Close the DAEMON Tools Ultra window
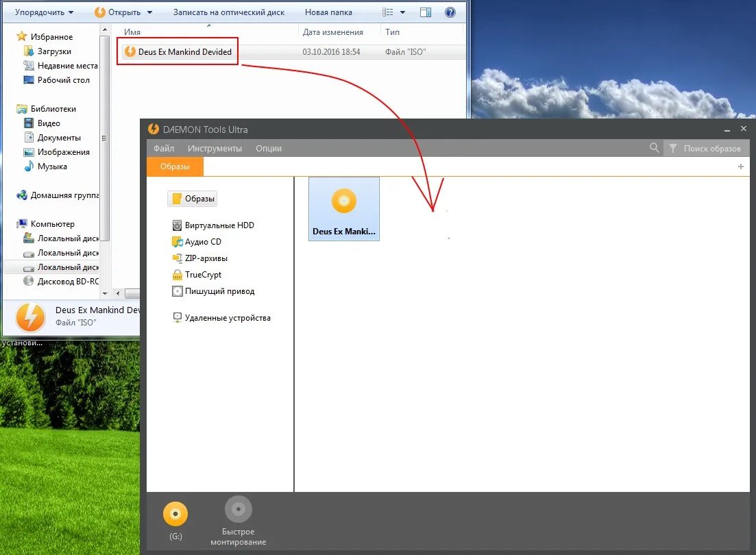The height and width of the screenshot is (555, 756). pos(744,129)
